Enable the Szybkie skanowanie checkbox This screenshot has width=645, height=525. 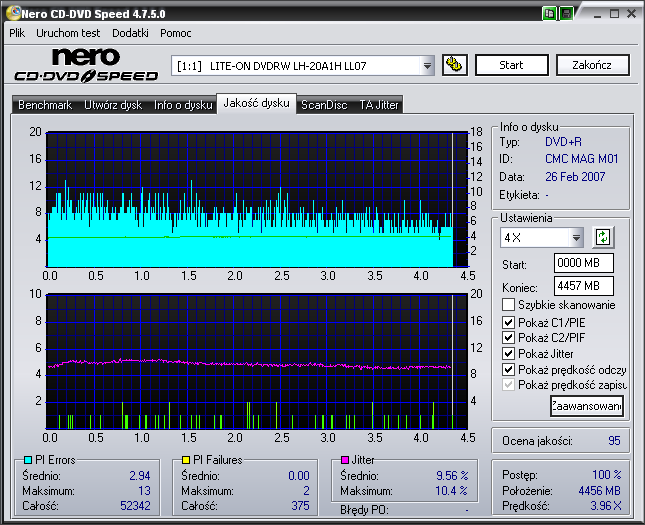tap(509, 305)
